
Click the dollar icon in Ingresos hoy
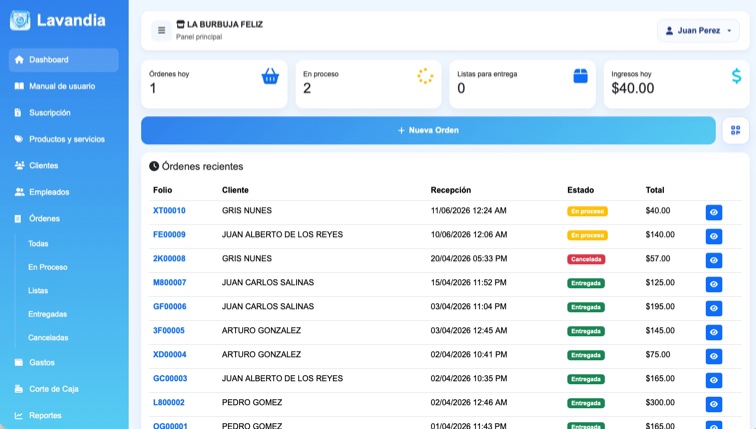coord(736,76)
